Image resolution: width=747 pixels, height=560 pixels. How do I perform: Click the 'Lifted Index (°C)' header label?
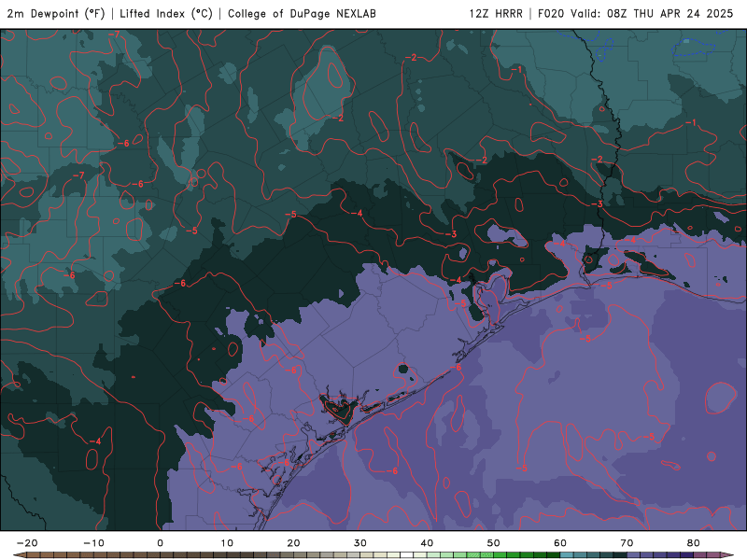[166, 14]
